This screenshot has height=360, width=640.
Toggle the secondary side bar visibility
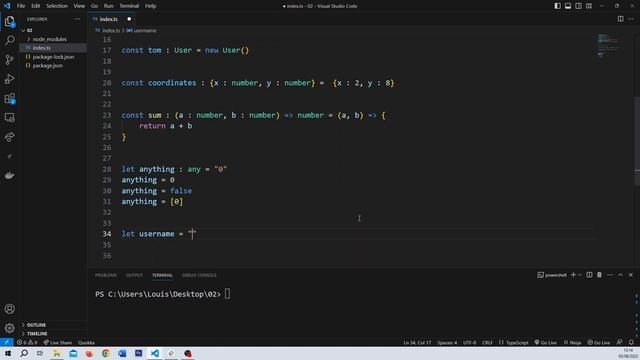578,6
